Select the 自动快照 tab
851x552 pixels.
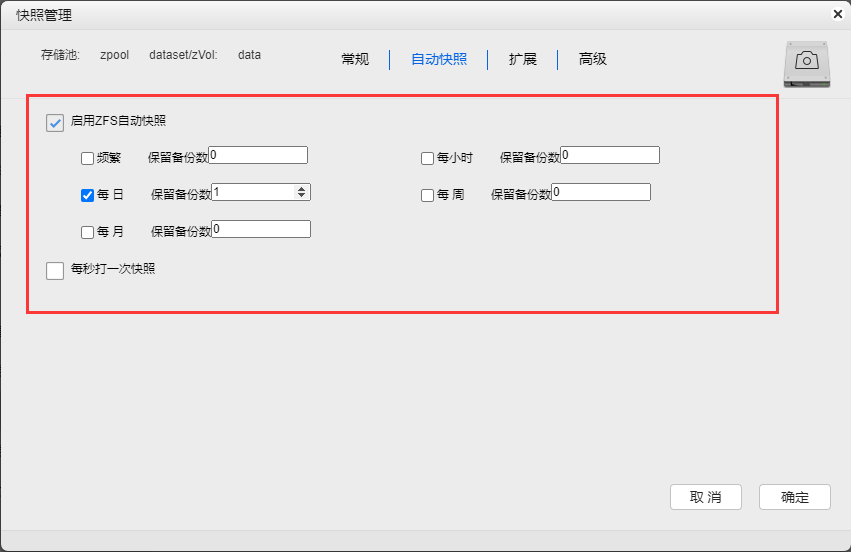click(439, 59)
